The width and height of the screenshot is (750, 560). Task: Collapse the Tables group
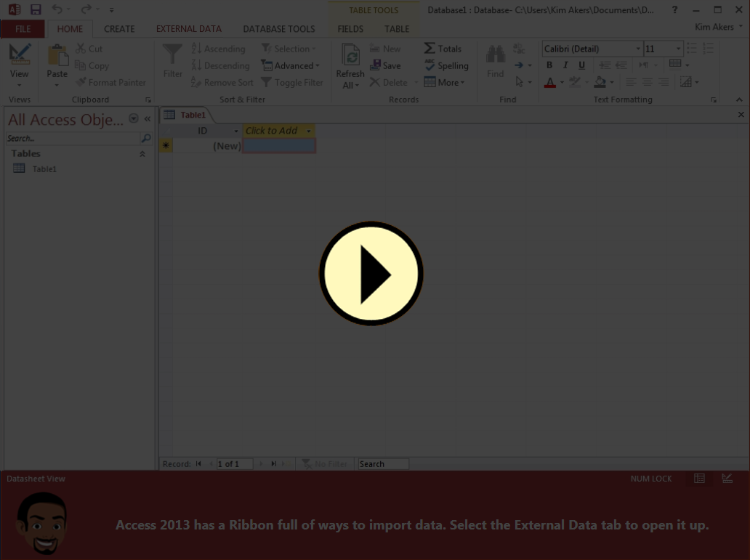(x=142, y=153)
